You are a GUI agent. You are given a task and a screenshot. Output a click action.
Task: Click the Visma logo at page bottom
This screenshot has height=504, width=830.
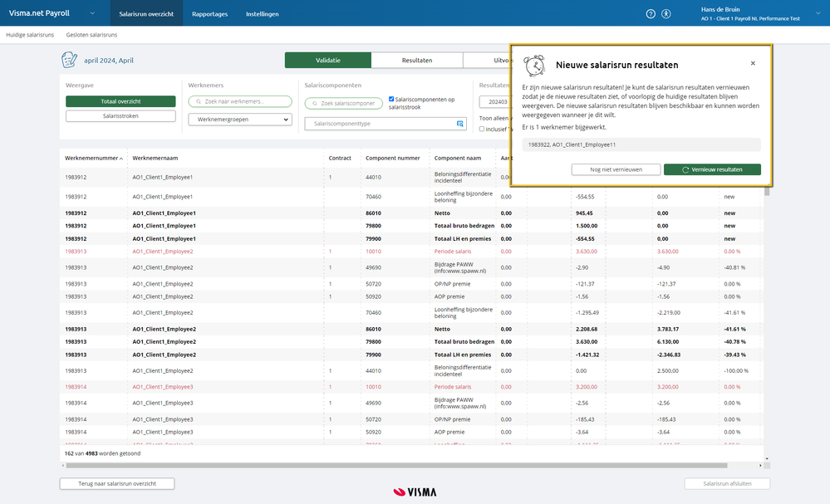click(x=415, y=492)
